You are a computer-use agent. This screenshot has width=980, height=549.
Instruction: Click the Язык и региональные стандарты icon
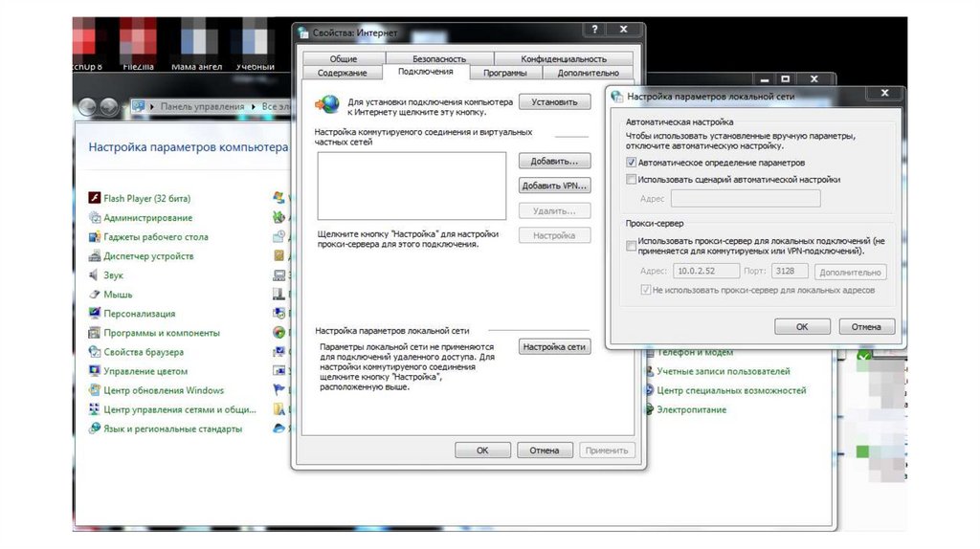(x=95, y=428)
